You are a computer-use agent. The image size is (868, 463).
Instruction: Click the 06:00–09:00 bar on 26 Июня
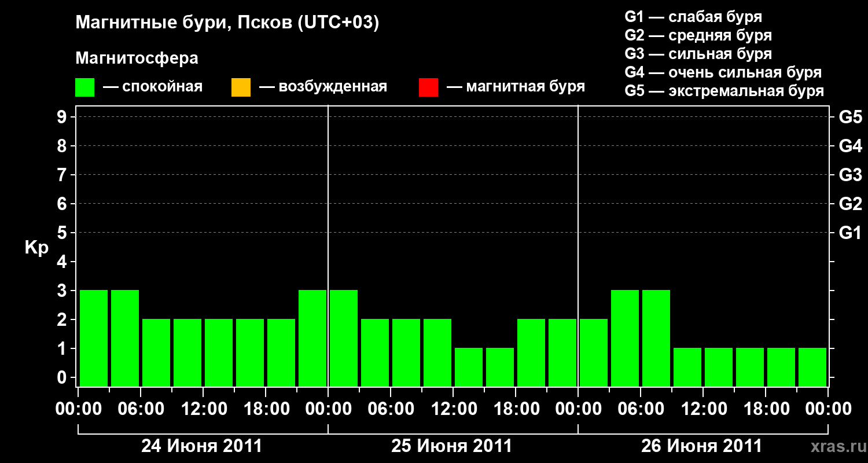(x=656, y=338)
